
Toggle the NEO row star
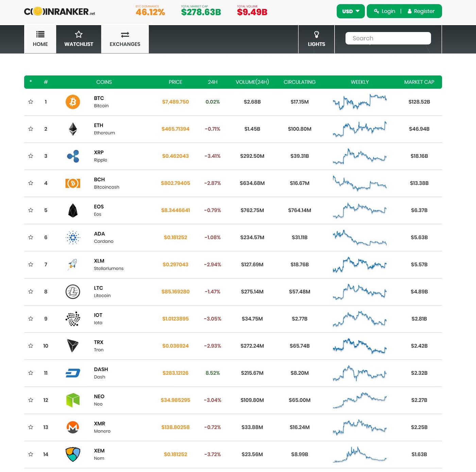31,400
